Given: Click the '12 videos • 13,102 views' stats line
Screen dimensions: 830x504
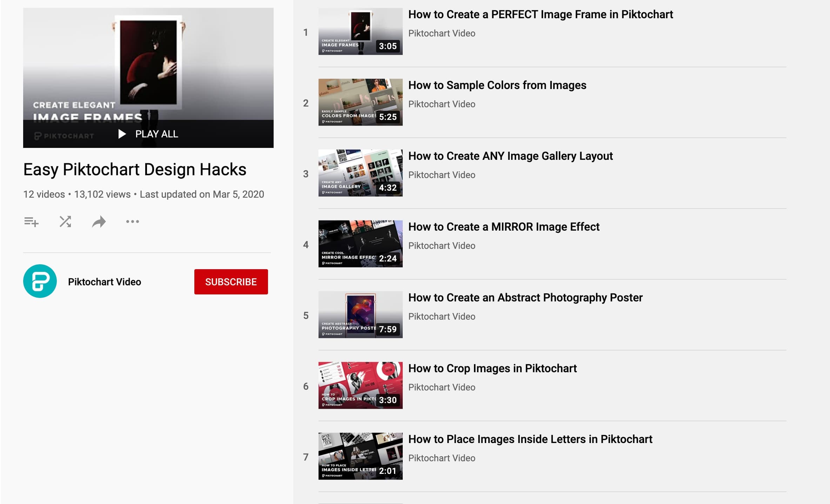Looking at the screenshot, I should pos(143,194).
